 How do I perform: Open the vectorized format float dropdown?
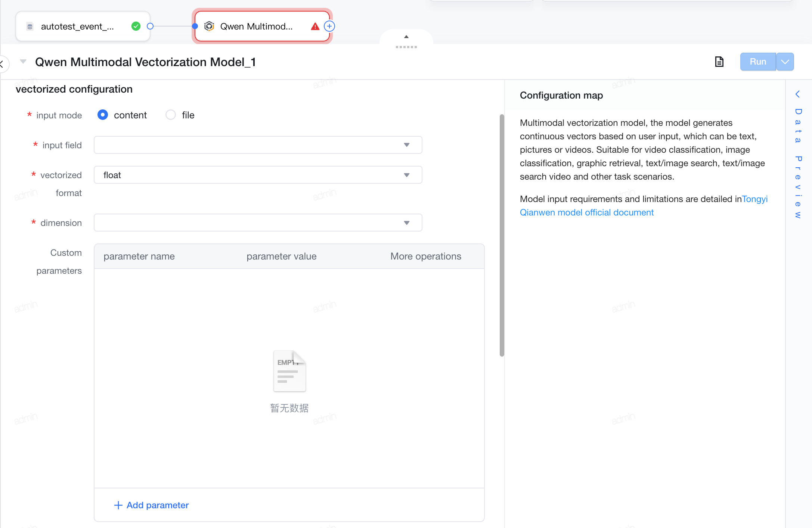[258, 175]
